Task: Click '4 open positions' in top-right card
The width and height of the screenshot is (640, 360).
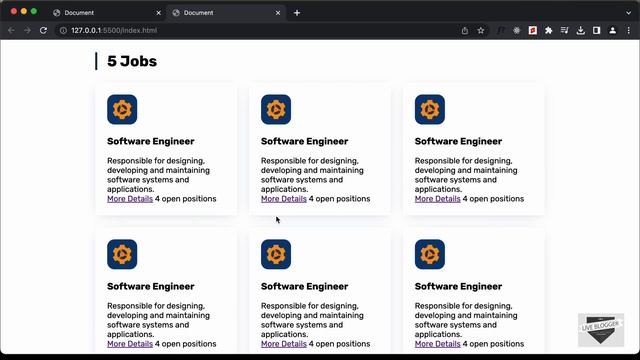Action: [x=493, y=199]
